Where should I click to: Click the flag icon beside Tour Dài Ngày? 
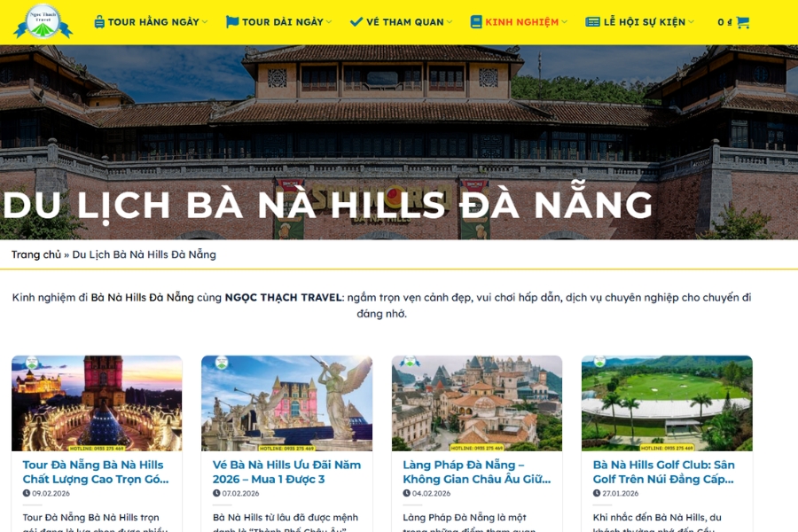[x=232, y=22]
